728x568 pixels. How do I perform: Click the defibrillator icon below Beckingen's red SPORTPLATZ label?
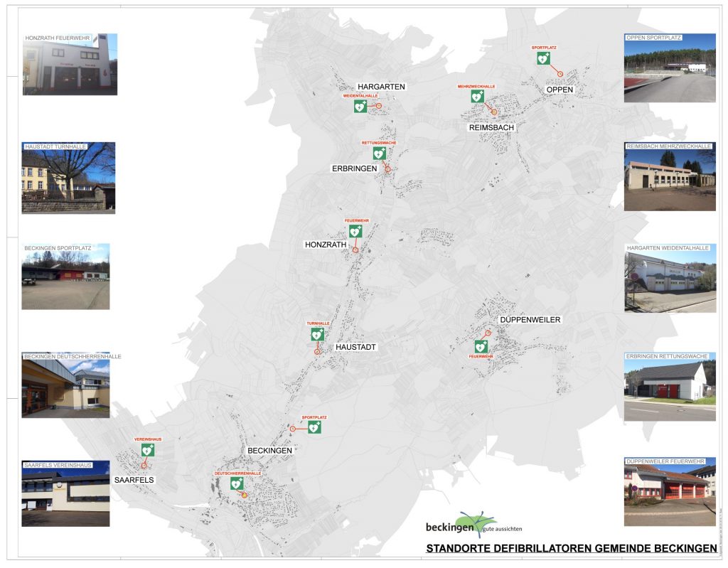click(314, 427)
